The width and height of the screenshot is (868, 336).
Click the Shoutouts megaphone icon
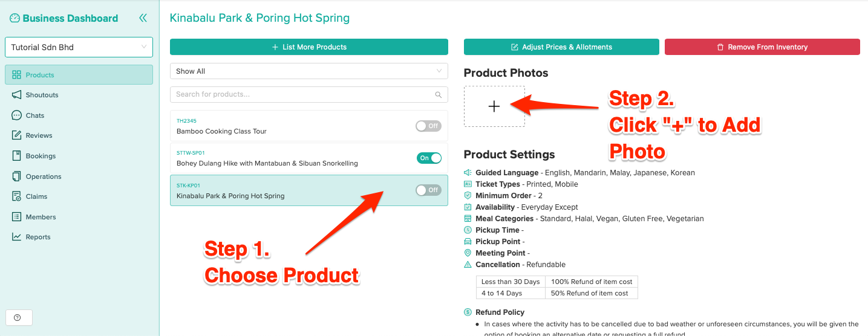(16, 95)
